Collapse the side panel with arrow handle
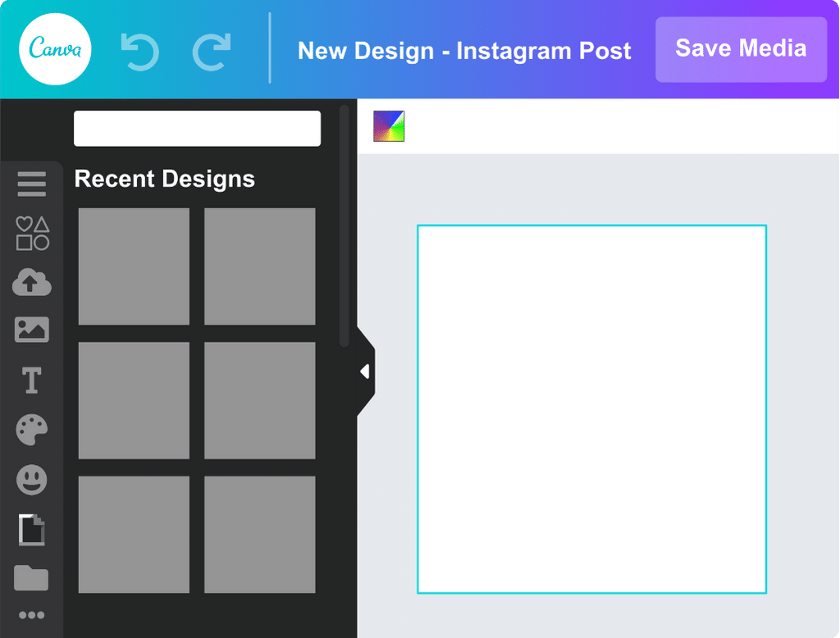Screen dimensions: 840x638 (366, 371)
